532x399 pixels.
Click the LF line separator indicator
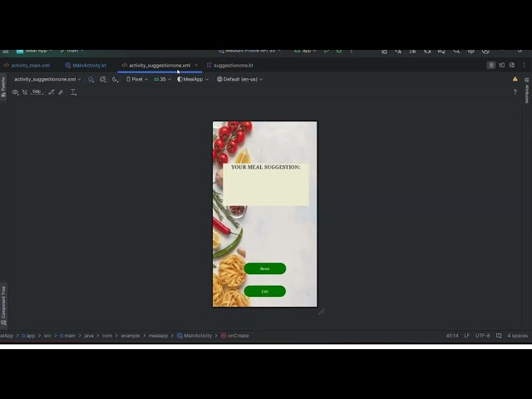coord(467,336)
